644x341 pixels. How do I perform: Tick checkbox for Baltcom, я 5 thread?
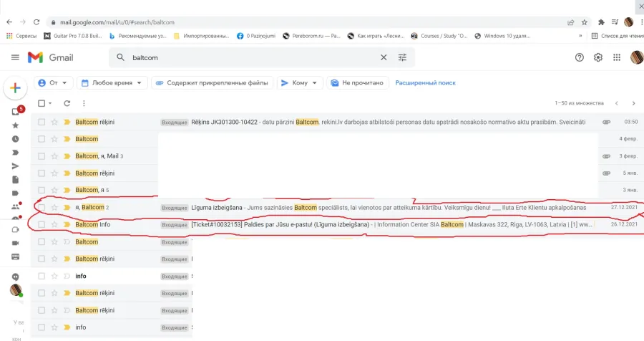42,190
